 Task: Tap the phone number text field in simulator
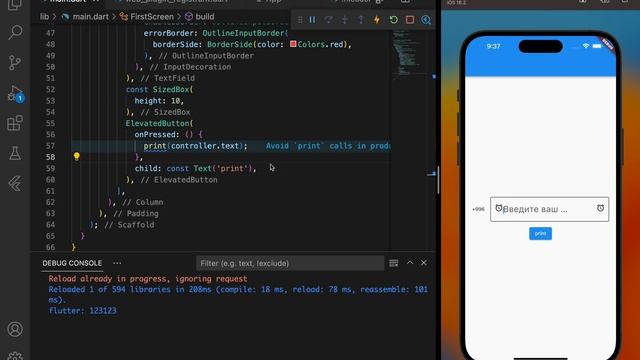pos(549,209)
